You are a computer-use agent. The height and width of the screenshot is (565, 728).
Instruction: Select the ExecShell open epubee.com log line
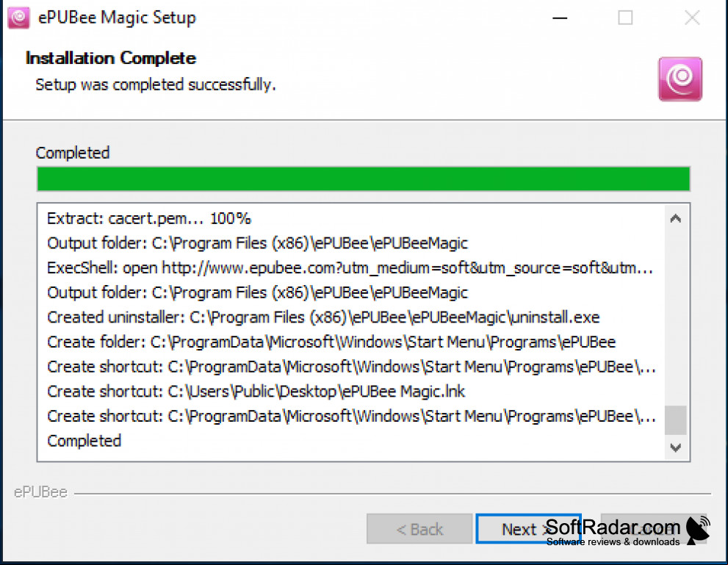click(350, 268)
